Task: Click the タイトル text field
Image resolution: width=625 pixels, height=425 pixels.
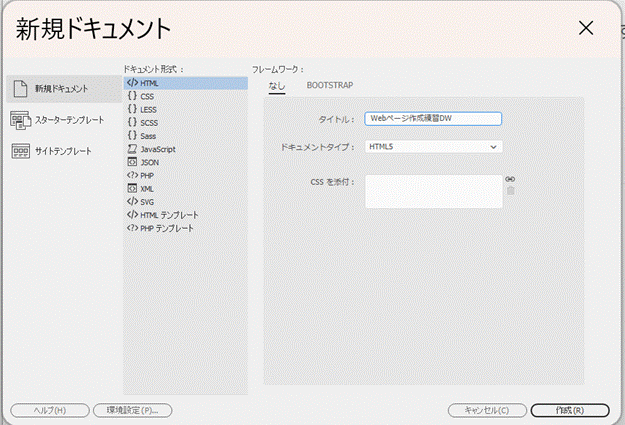Action: (432, 118)
